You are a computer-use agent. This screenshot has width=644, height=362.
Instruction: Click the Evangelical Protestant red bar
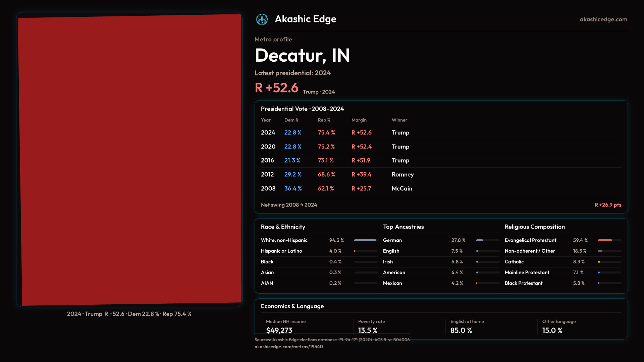pos(605,240)
